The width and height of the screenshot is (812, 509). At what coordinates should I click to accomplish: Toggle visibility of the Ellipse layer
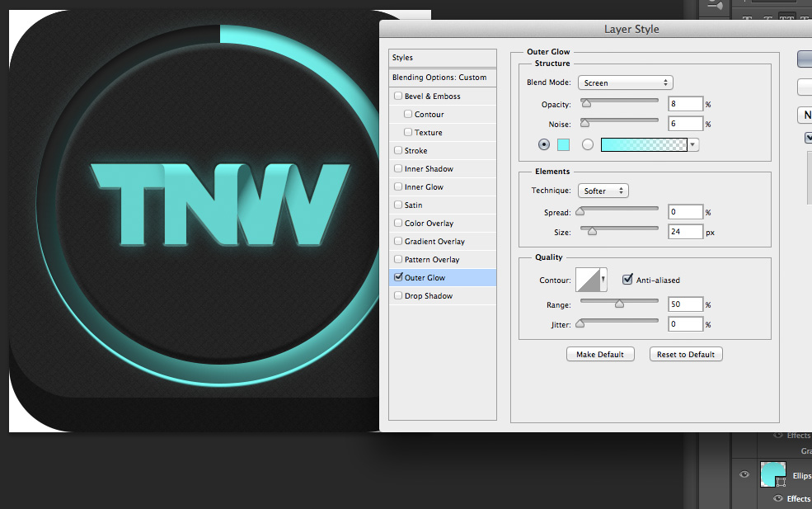tap(744, 474)
